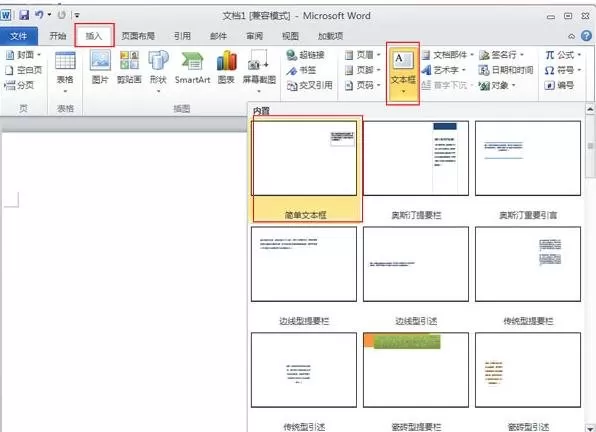Open the 公式 equation dropdown

(563, 55)
